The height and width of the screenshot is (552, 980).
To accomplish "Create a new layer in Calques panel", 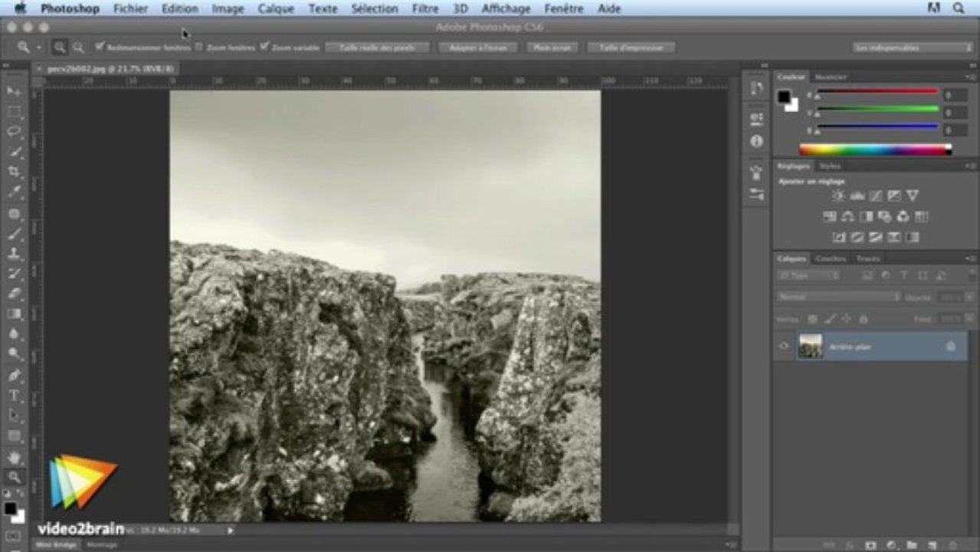I will pos(932,545).
